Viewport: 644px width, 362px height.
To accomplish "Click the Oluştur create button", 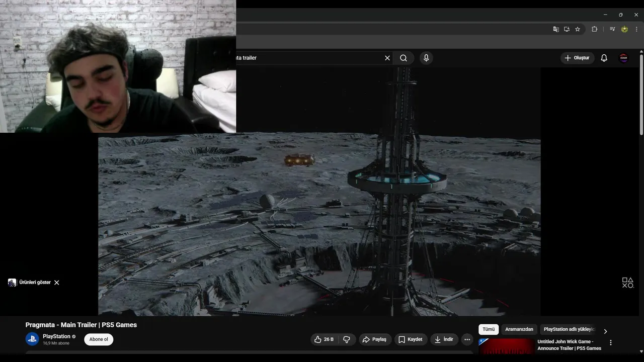I will pyautogui.click(x=578, y=58).
